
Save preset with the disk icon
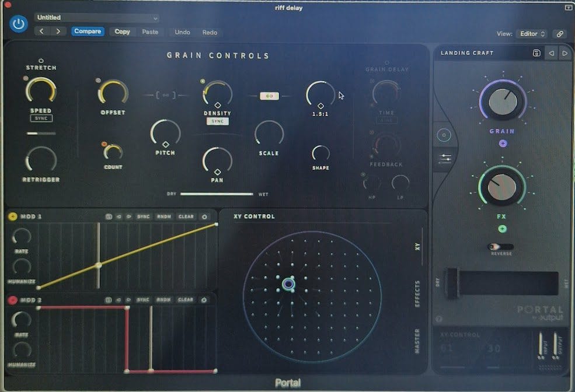pyautogui.click(x=536, y=53)
